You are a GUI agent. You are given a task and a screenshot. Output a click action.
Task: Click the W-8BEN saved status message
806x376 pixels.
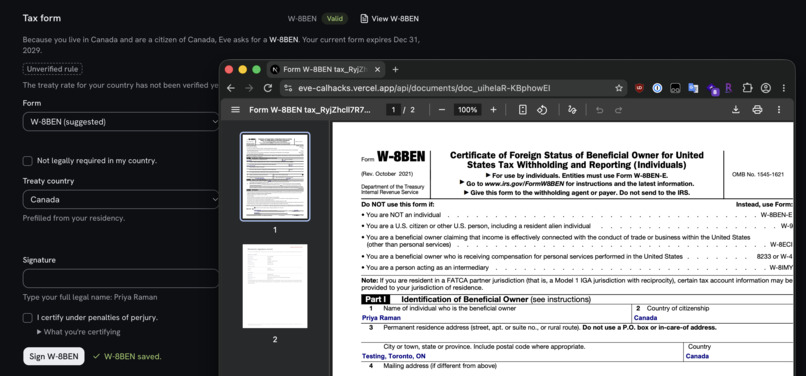tap(127, 356)
